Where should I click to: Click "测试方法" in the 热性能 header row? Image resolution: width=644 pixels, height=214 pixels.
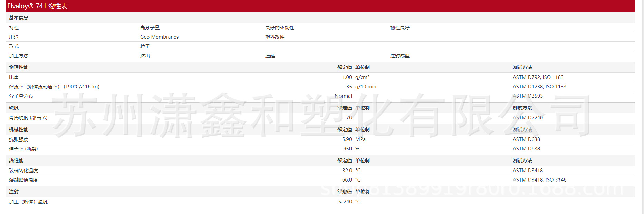pyautogui.click(x=522, y=160)
